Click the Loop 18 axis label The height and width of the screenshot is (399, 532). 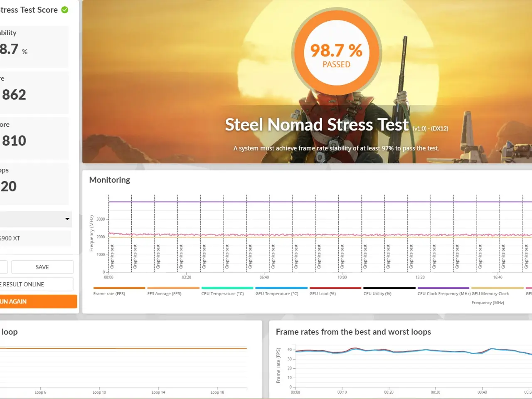[x=217, y=392]
